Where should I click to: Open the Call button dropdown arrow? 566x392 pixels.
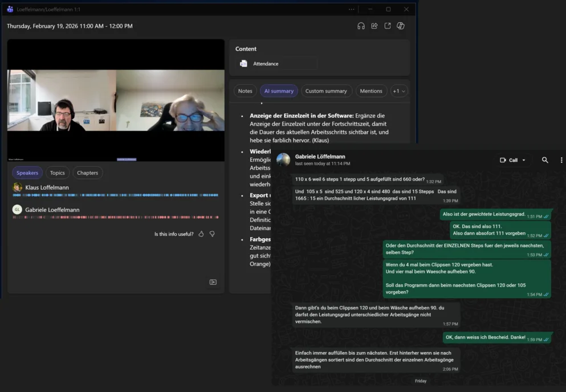point(523,160)
